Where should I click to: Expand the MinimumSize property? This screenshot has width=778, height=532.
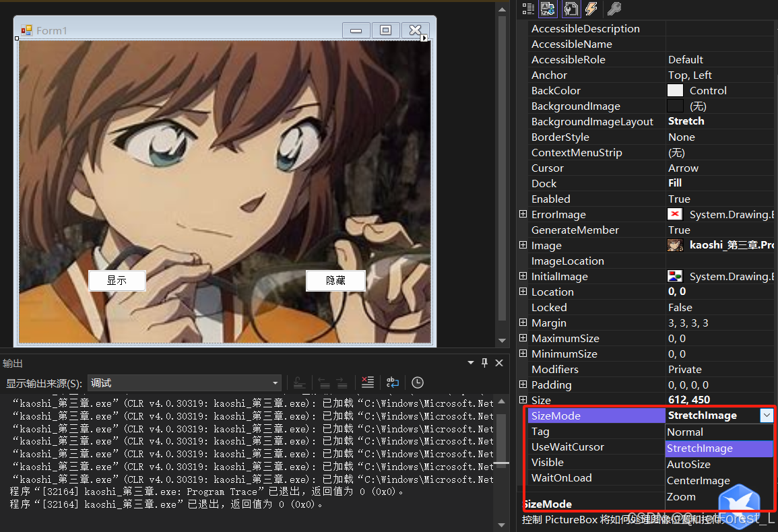click(x=523, y=354)
